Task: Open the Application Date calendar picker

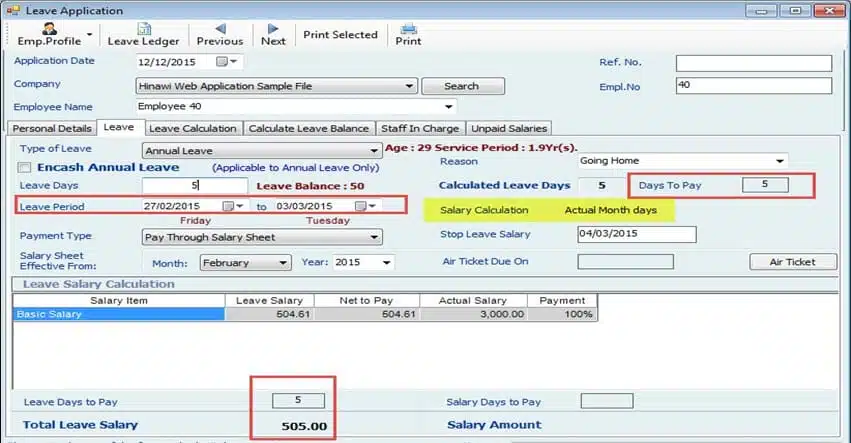Action: click(222, 62)
